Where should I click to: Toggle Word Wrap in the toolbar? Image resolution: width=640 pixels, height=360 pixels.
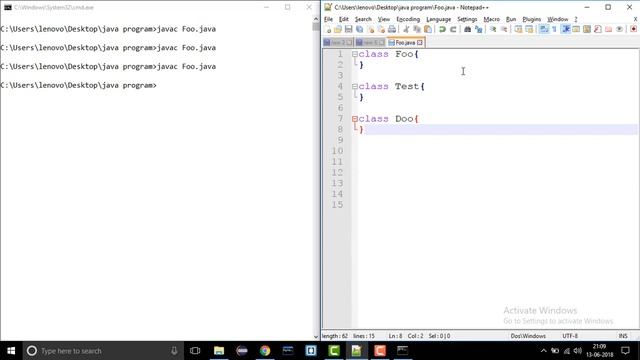click(x=544, y=29)
